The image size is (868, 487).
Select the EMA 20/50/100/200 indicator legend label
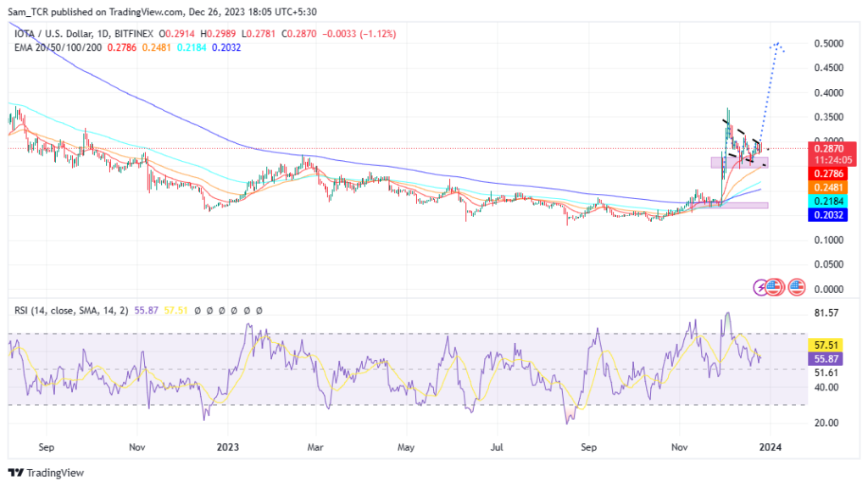[58, 47]
